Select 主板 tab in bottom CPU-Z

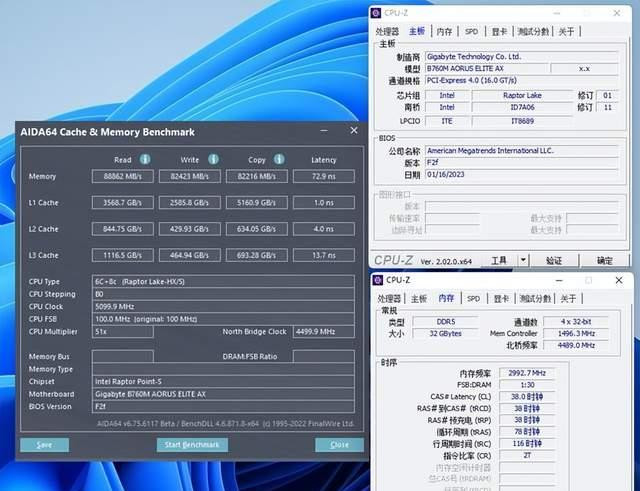[x=419, y=298]
